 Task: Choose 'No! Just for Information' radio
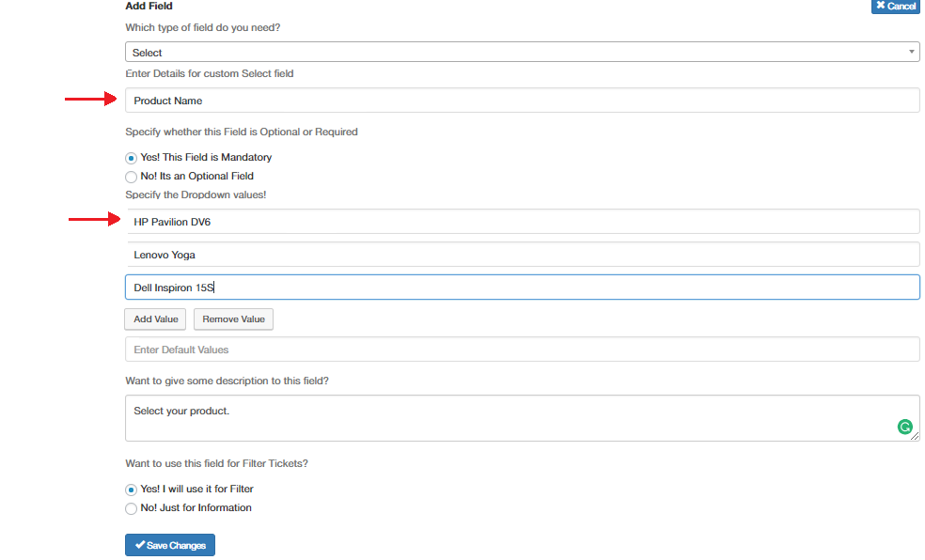131,508
